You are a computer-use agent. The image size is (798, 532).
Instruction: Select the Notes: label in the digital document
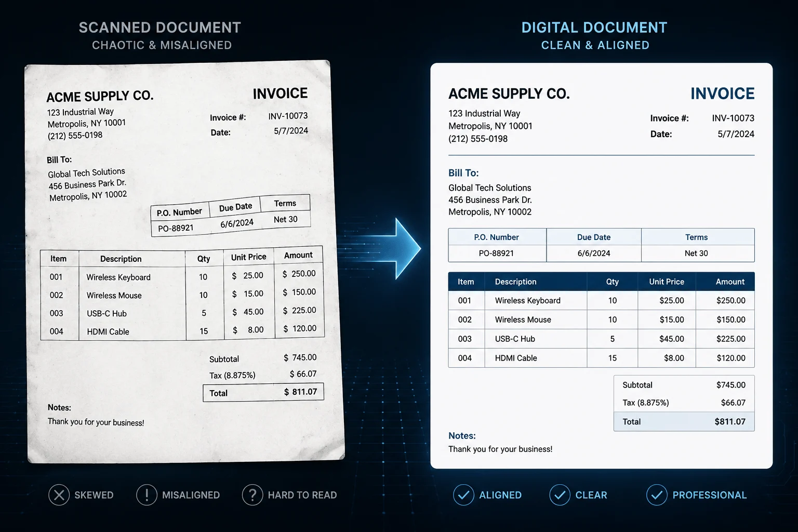462,436
